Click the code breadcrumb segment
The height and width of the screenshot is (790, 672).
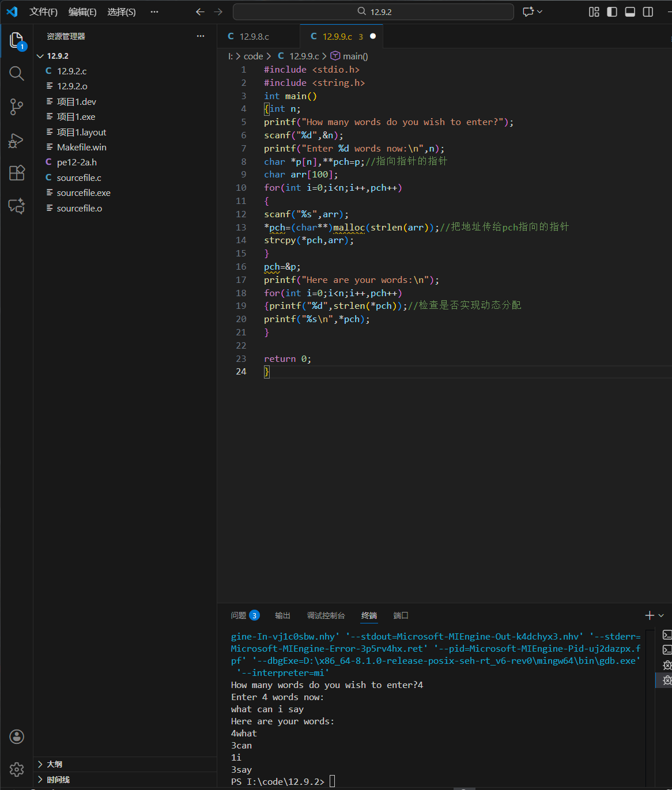coord(253,56)
